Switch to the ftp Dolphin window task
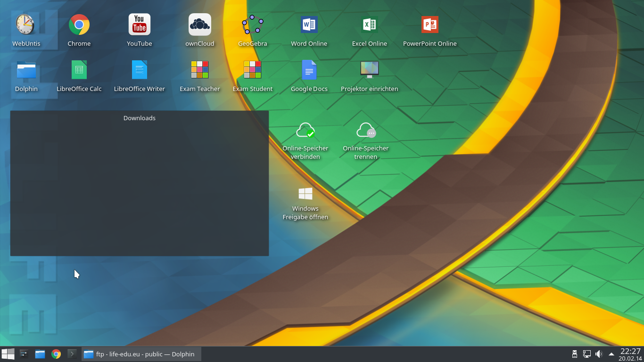The width and height of the screenshot is (644, 362). tap(141, 354)
